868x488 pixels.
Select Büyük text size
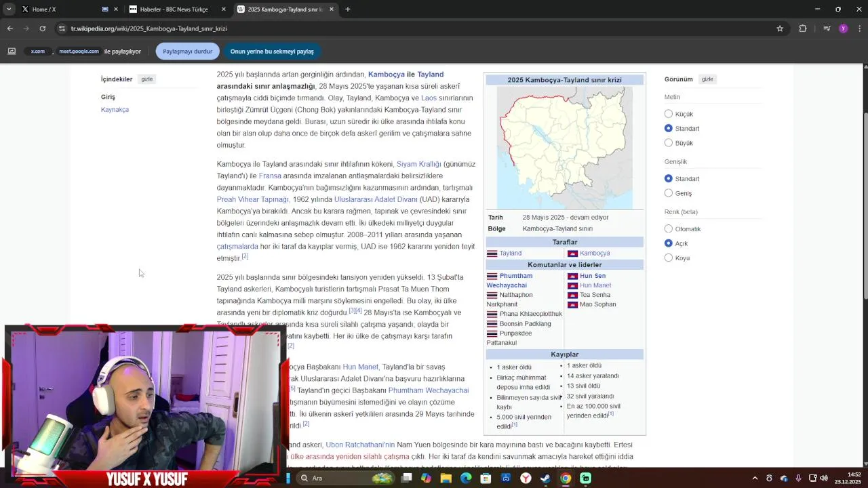[669, 143]
